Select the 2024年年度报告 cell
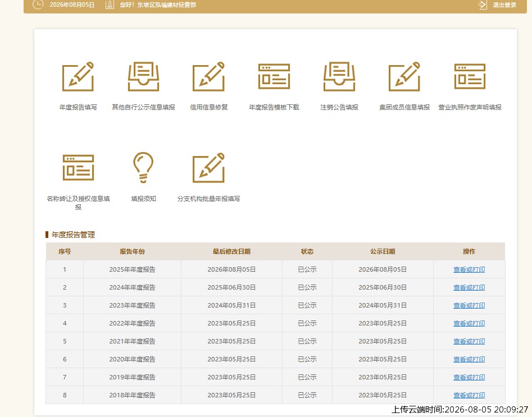This screenshot has height=417, width=532. coord(132,287)
